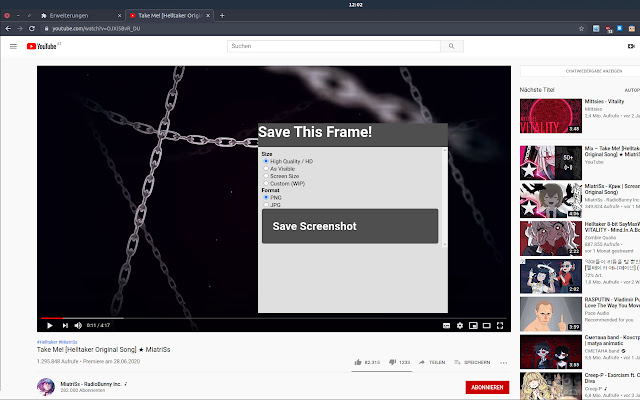Mute the video volume

point(78,325)
